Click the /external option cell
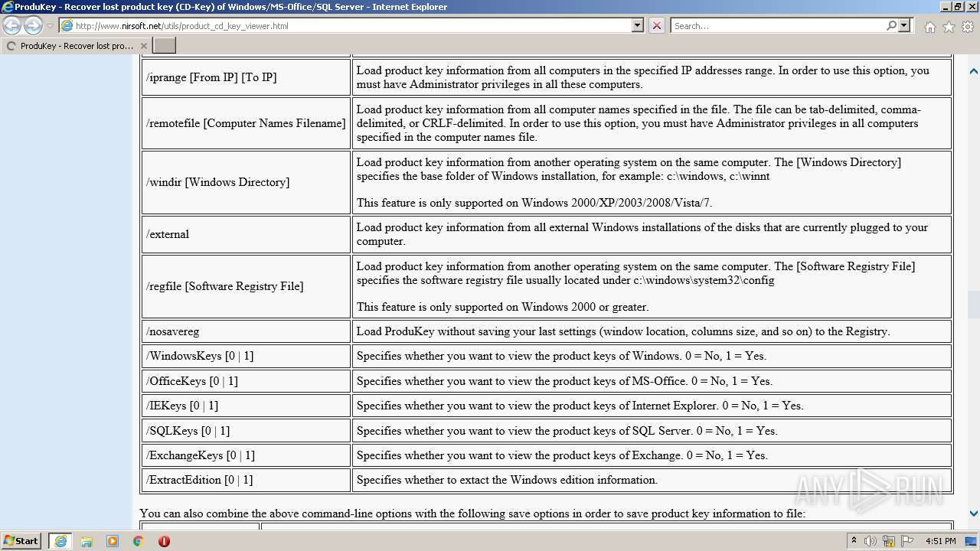Screen dimensions: 980x551 (x=246, y=234)
